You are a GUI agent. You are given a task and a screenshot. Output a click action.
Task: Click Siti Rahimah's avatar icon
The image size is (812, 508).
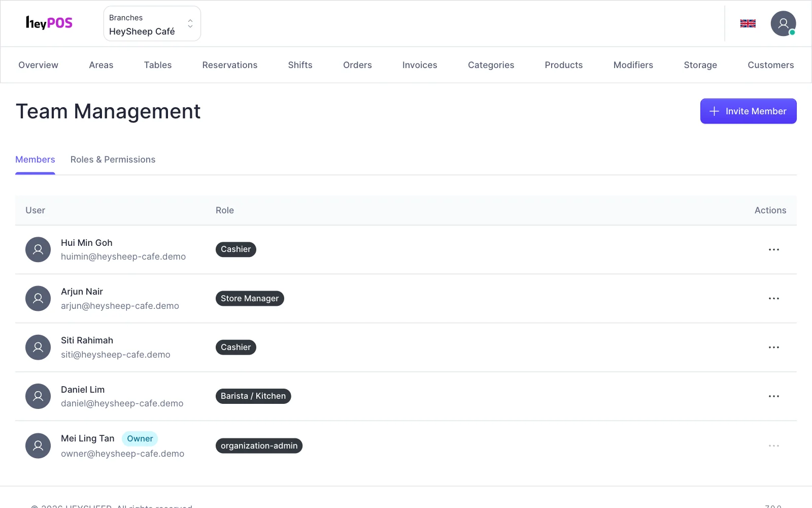click(x=38, y=347)
